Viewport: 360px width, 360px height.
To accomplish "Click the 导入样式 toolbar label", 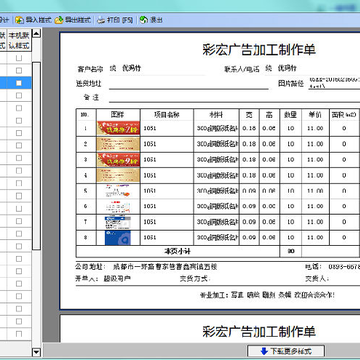I will [39, 20].
